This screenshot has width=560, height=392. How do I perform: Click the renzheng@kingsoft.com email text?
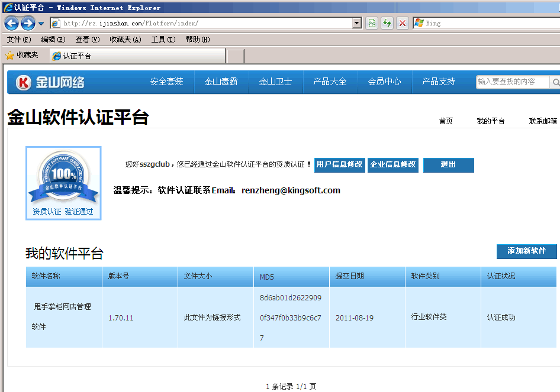pos(291,190)
